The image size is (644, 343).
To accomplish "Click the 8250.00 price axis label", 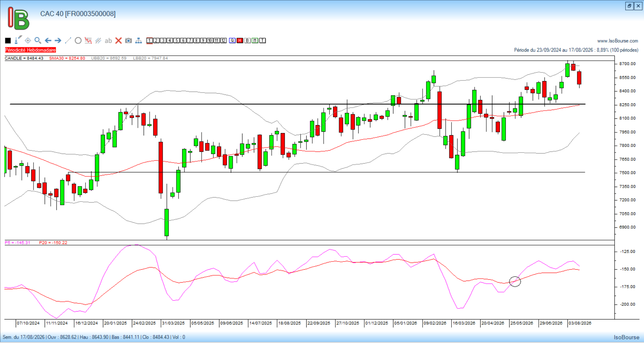I will point(627,105).
